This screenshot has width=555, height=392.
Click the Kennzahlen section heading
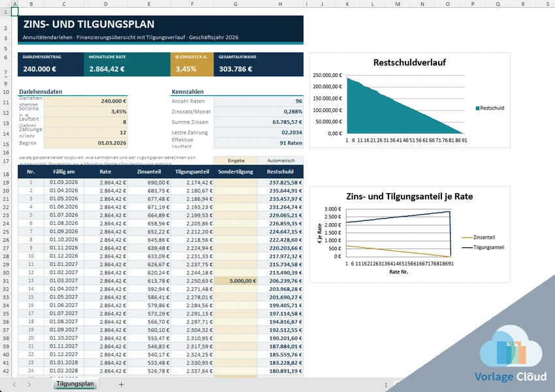187,92
